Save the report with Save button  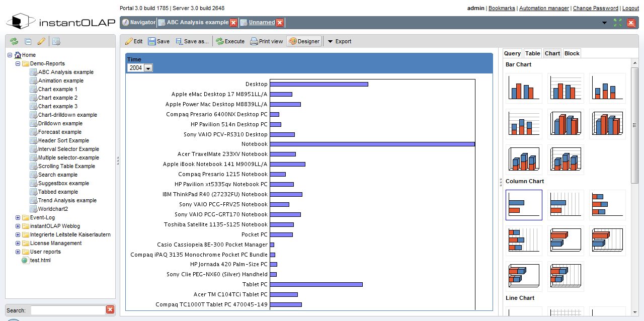tap(158, 41)
